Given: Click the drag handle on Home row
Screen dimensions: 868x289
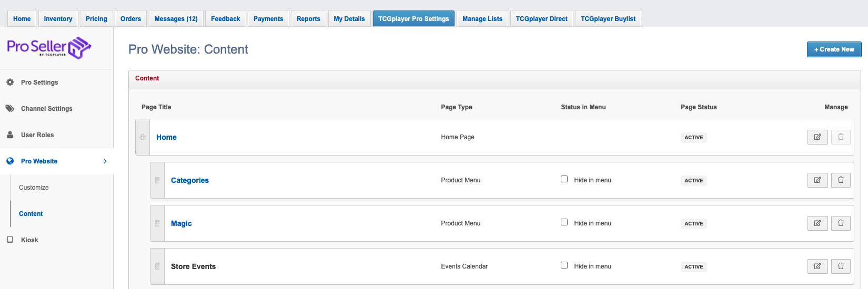Looking at the screenshot, I should 143,137.
